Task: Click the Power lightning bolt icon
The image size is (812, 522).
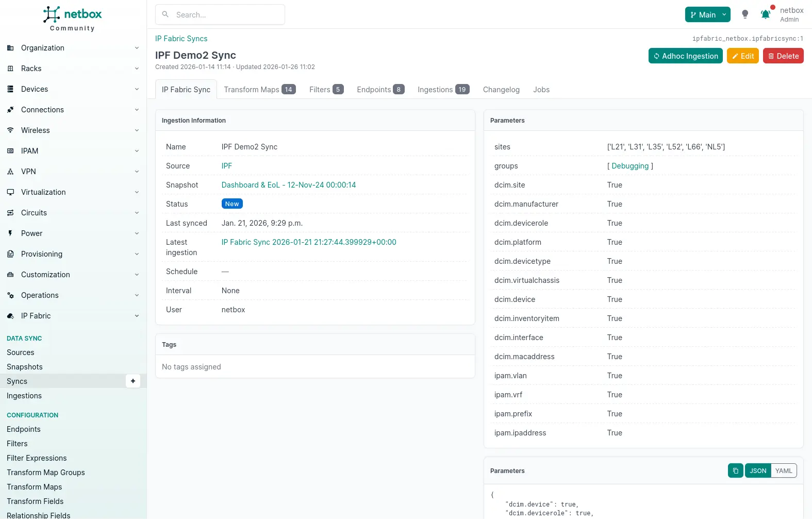Action: [10, 233]
